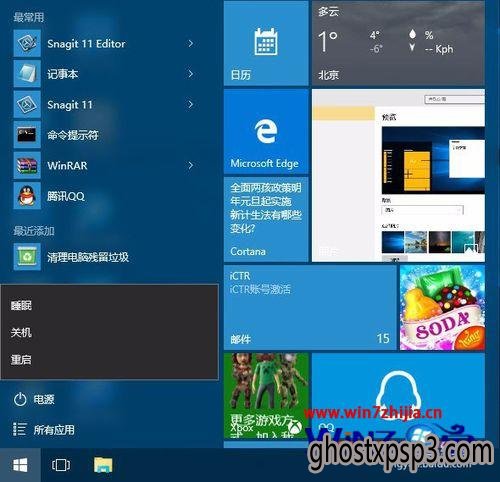The image size is (500, 482).
Task: Open 所有应用 all apps list
Action: (54, 430)
